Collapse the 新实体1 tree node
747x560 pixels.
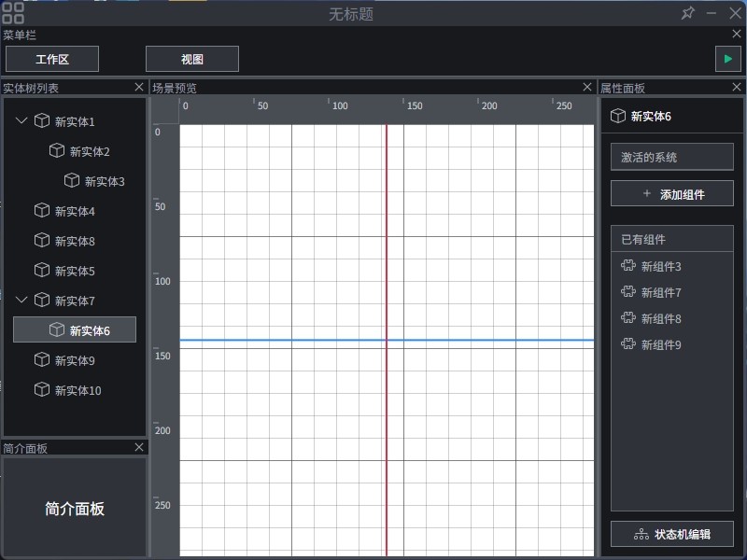point(21,121)
